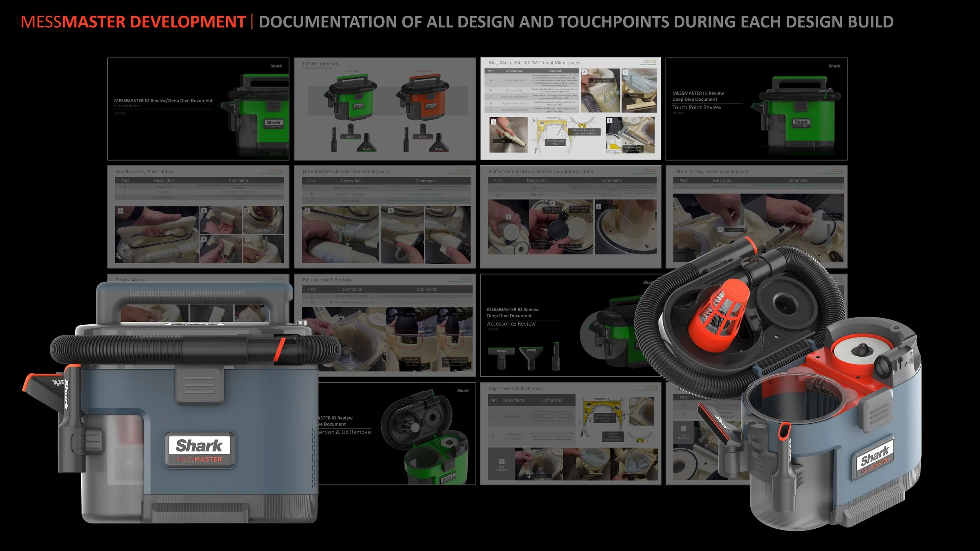Click the Shark logo in Touch Point Review slide

coord(834,66)
